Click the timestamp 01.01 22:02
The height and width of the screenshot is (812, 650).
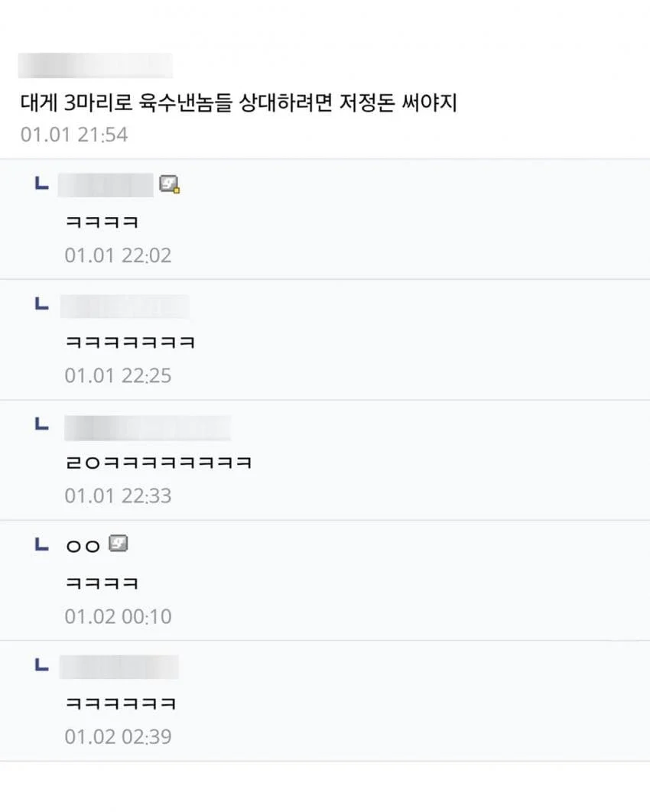pos(118,255)
